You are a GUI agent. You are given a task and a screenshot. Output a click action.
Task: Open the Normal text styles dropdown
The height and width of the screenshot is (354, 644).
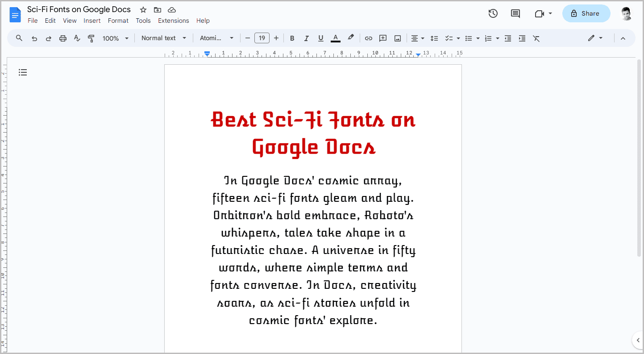tap(163, 38)
